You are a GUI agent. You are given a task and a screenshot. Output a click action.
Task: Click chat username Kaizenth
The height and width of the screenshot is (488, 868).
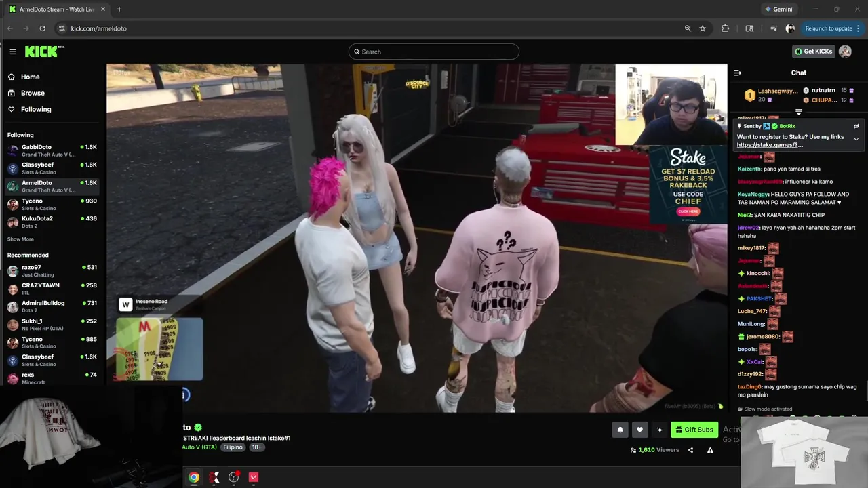tap(749, 169)
